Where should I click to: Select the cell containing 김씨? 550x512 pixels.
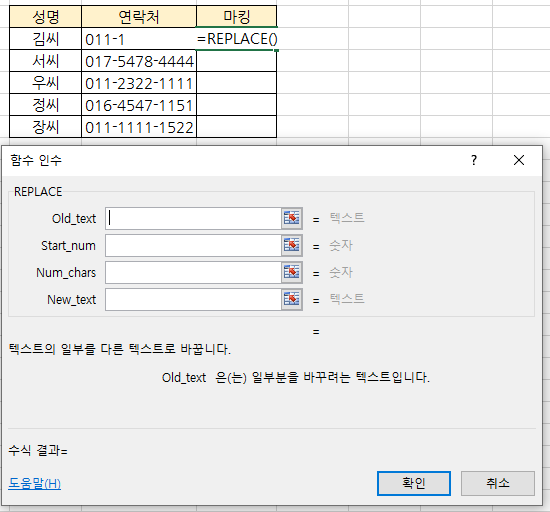[x=46, y=39]
